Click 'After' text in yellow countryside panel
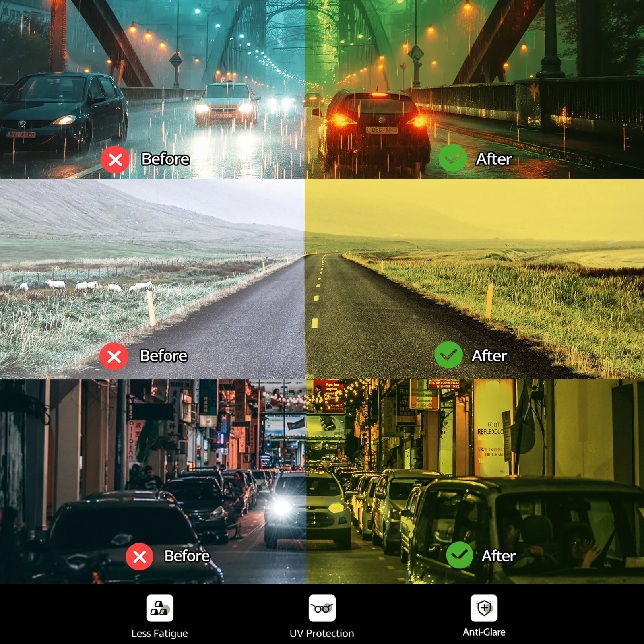This screenshot has height=644, width=644. [489, 356]
